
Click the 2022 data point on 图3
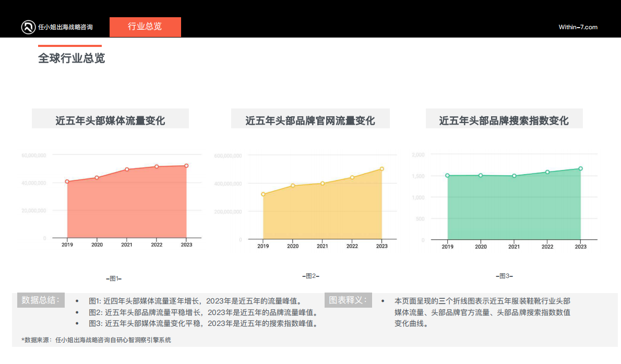(x=547, y=172)
